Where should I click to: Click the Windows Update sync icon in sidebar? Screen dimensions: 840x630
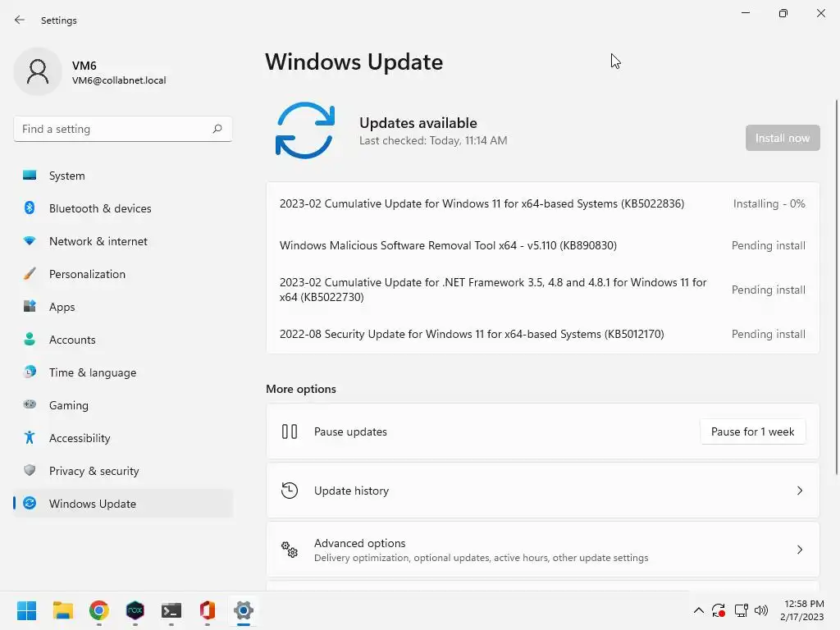tap(30, 503)
